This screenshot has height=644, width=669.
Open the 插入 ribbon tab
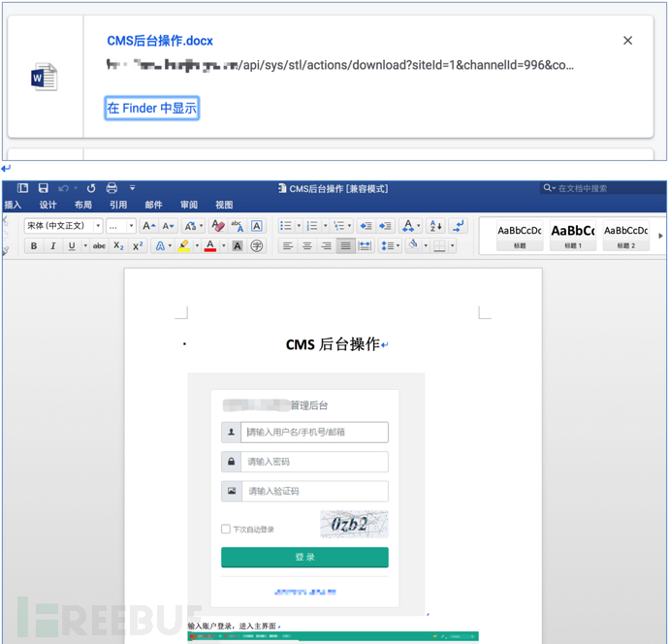[13, 205]
